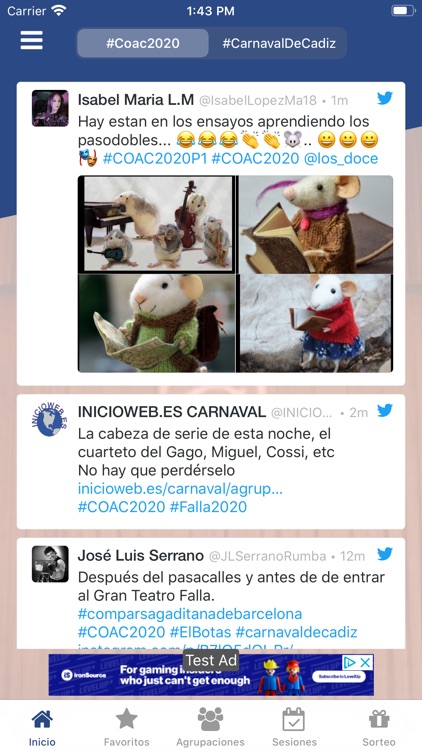View the mice orchestra photo
Viewport: 422px width, 750px height.
click(157, 224)
